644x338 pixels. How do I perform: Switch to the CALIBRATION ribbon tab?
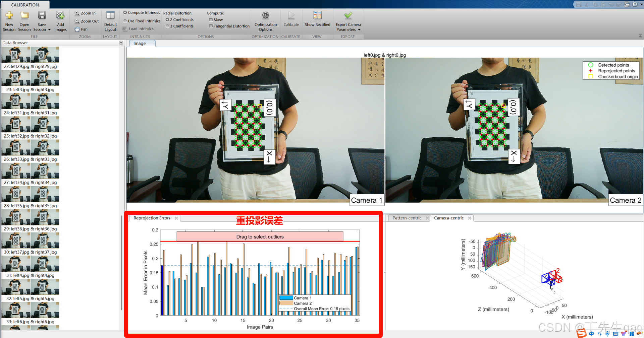25,5
